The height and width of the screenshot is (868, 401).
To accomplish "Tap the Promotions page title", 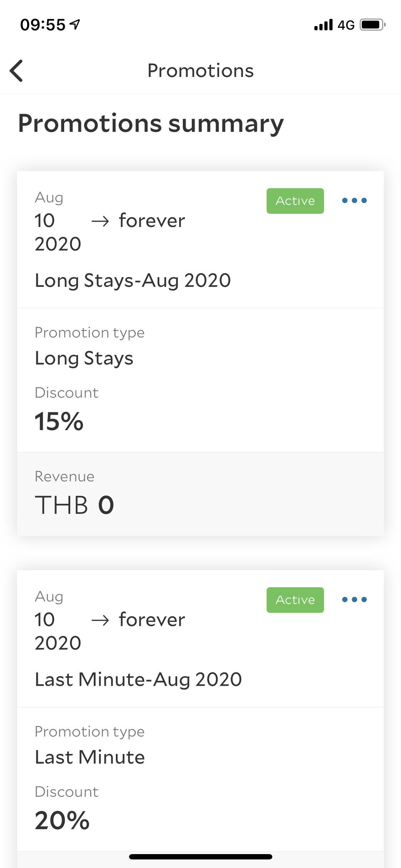I will coord(201,71).
